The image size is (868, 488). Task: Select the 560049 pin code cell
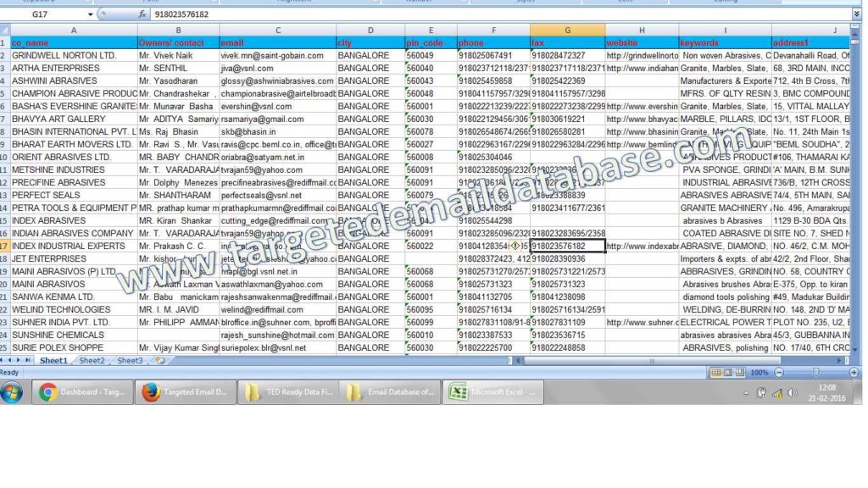[x=431, y=55]
